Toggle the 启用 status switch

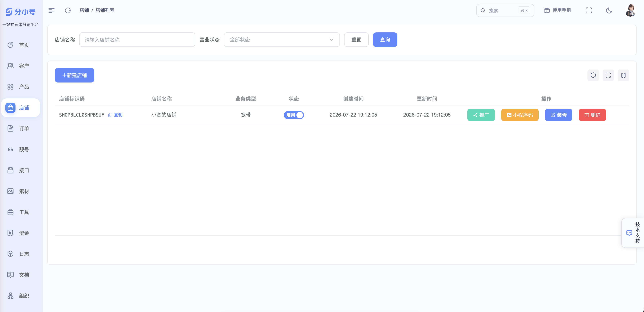(294, 115)
